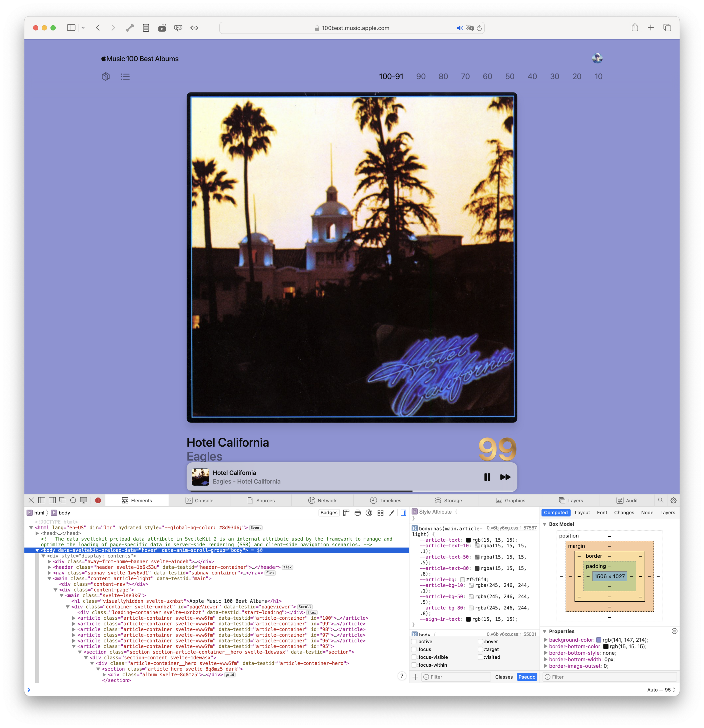Mute the tab audio speaker icon
This screenshot has width=704, height=728.
(x=460, y=28)
